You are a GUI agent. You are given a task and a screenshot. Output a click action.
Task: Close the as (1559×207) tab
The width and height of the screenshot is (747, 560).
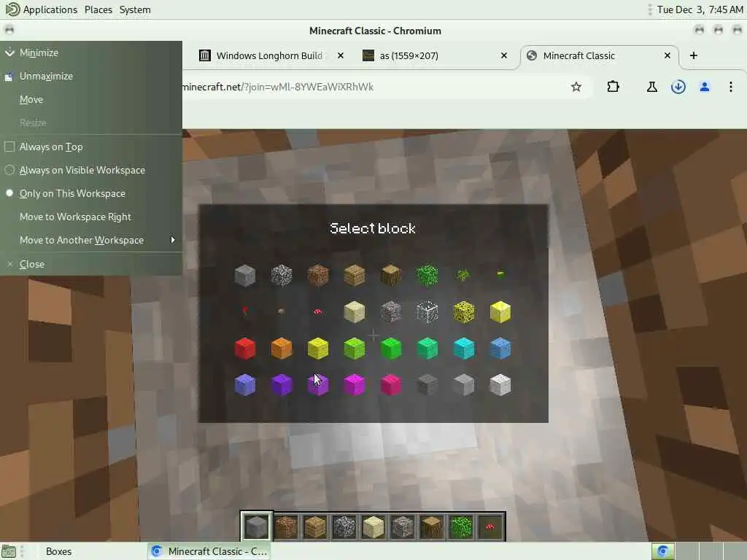point(504,55)
